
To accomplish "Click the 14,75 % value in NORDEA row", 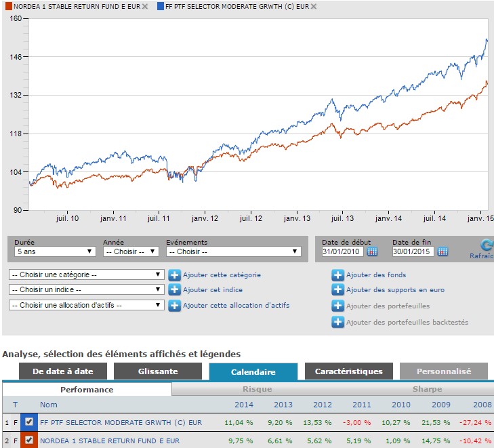I will coord(436,441).
